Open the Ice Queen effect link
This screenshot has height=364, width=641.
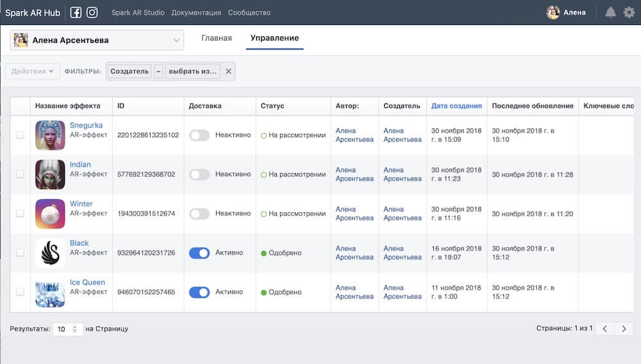pyautogui.click(x=87, y=283)
